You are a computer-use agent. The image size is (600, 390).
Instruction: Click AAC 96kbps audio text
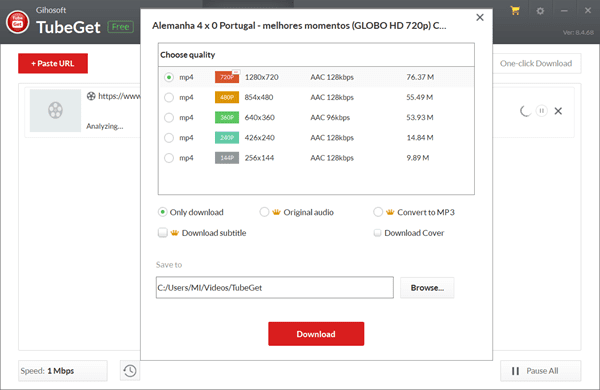(330, 117)
